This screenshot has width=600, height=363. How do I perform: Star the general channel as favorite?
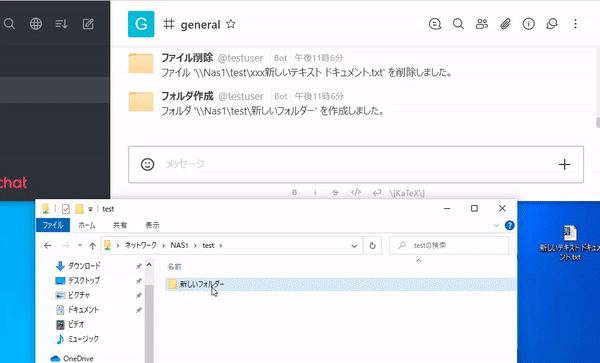[230, 24]
